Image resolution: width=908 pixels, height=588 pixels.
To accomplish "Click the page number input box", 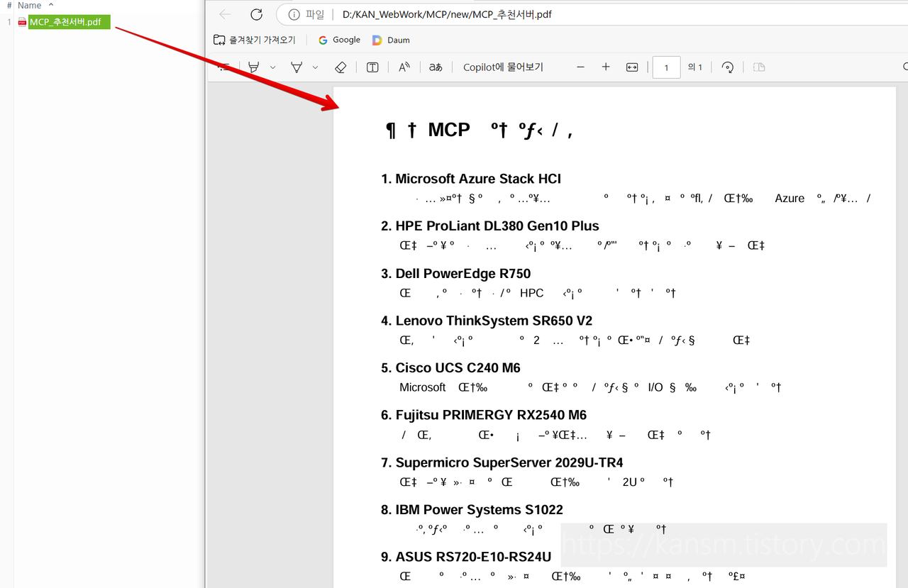I will 666,67.
